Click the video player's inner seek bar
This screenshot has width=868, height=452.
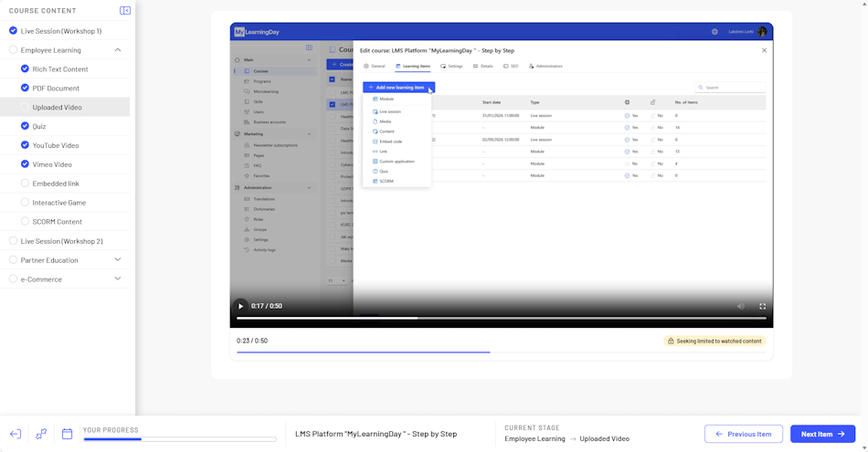coord(501,318)
